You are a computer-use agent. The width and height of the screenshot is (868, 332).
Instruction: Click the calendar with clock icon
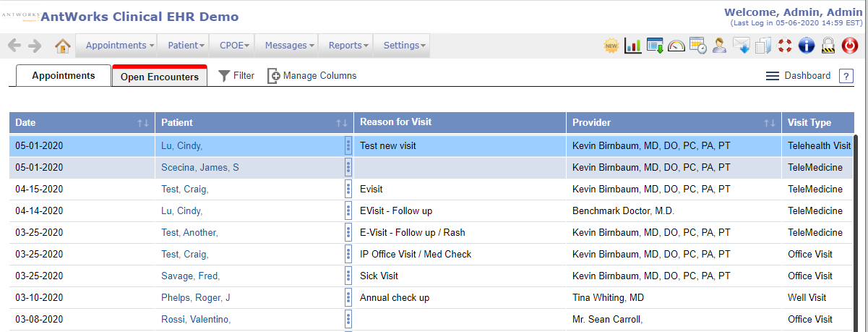pos(697,46)
